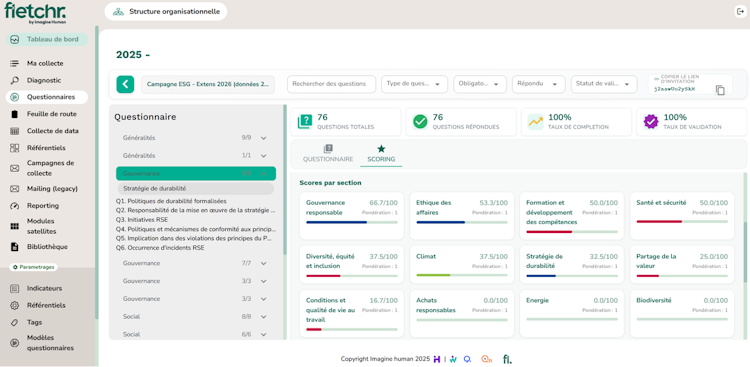Click the Collecte de data table icon
The height and width of the screenshot is (367, 750).
tap(15, 131)
